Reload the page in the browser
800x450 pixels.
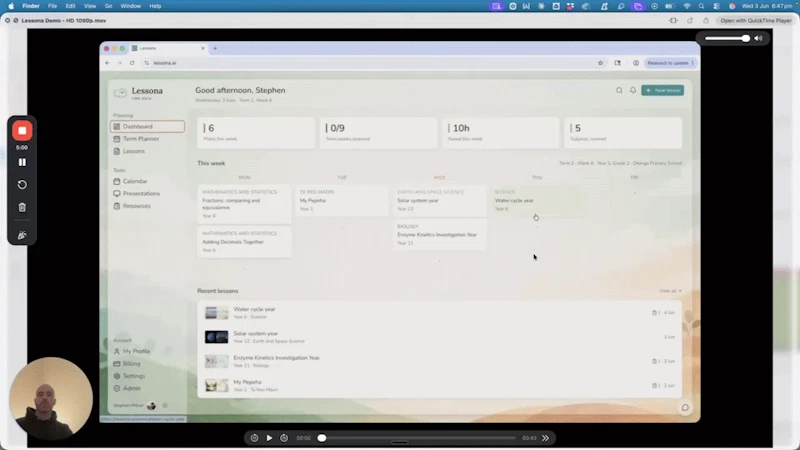(132, 63)
